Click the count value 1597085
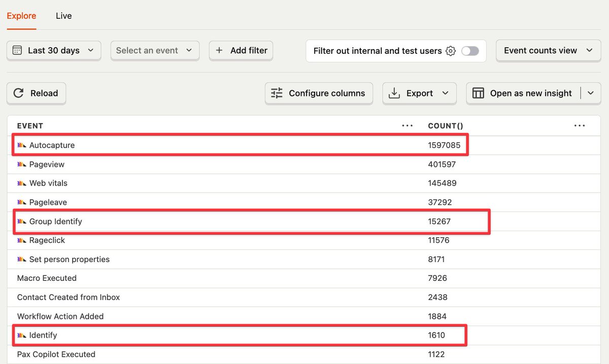This screenshot has width=609, height=364. tap(444, 145)
